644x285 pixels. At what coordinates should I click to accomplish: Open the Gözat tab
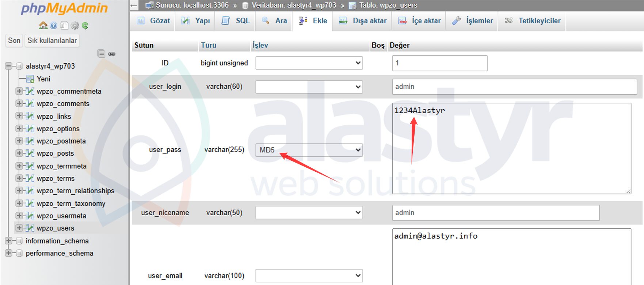tap(153, 21)
